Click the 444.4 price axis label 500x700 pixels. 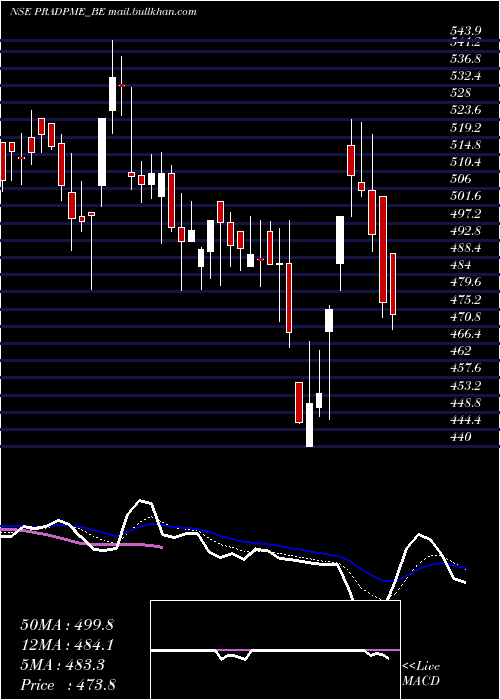466,420
